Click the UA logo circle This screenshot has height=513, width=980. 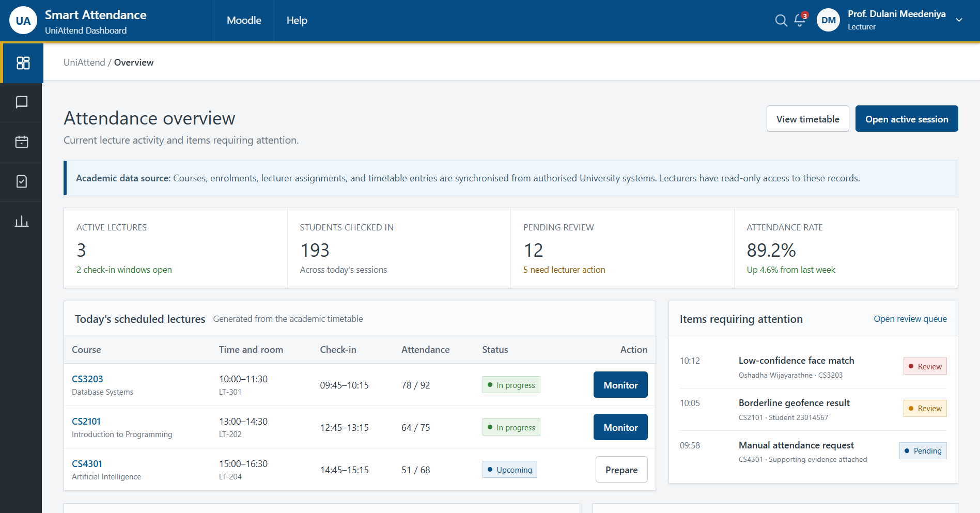[23, 21]
